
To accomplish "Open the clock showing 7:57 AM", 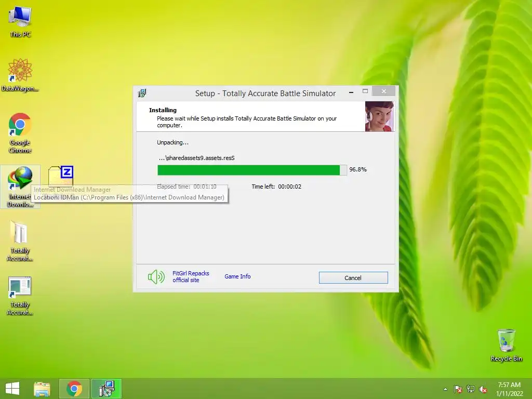I will [509, 389].
